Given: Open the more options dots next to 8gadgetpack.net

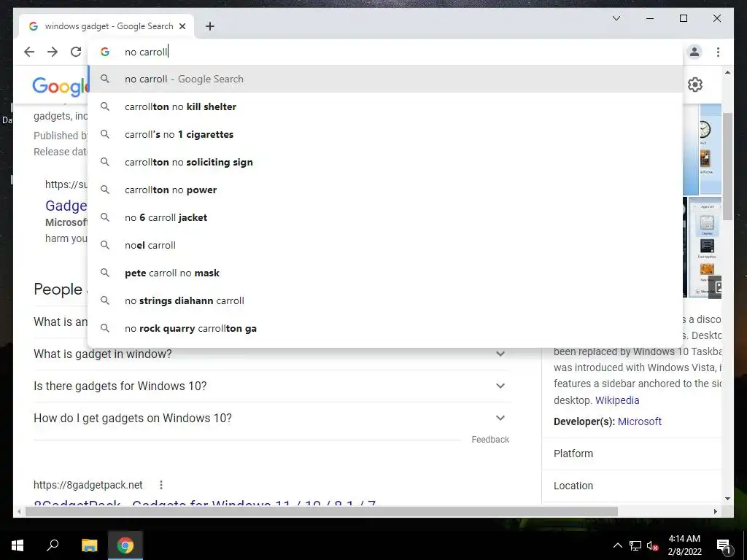Looking at the screenshot, I should pos(161,485).
